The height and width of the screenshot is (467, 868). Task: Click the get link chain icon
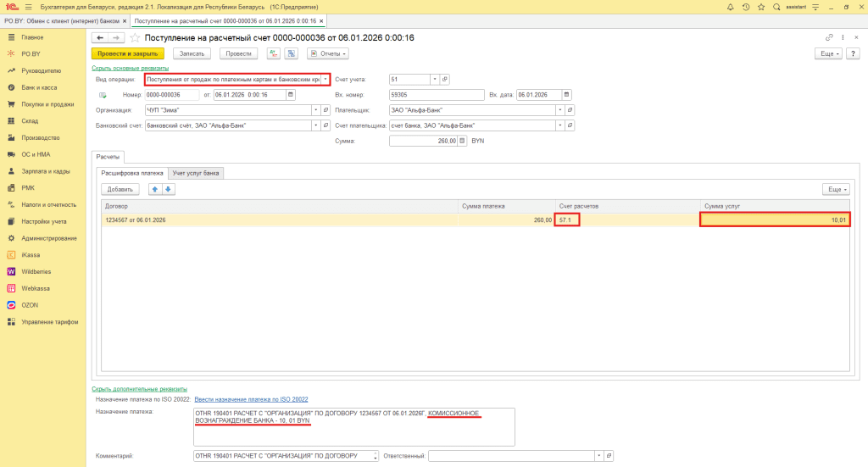(x=829, y=38)
